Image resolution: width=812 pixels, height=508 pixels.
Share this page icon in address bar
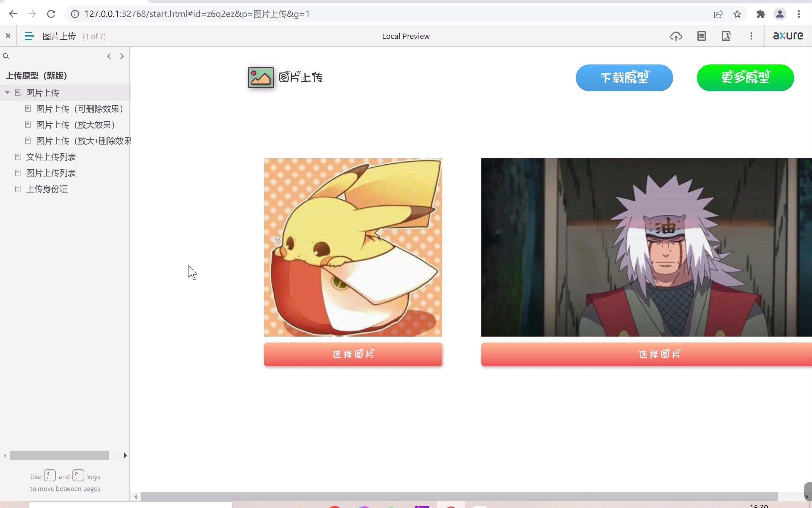(x=718, y=14)
